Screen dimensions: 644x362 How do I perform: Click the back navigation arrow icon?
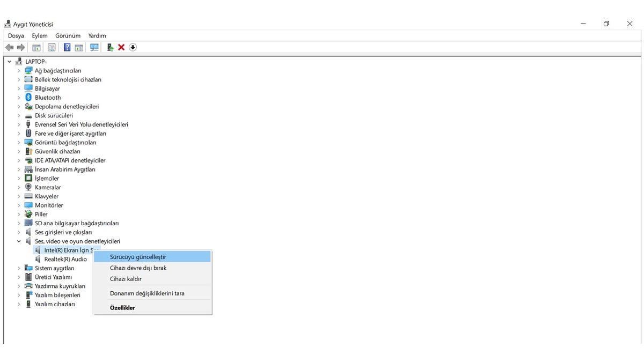[x=9, y=47]
